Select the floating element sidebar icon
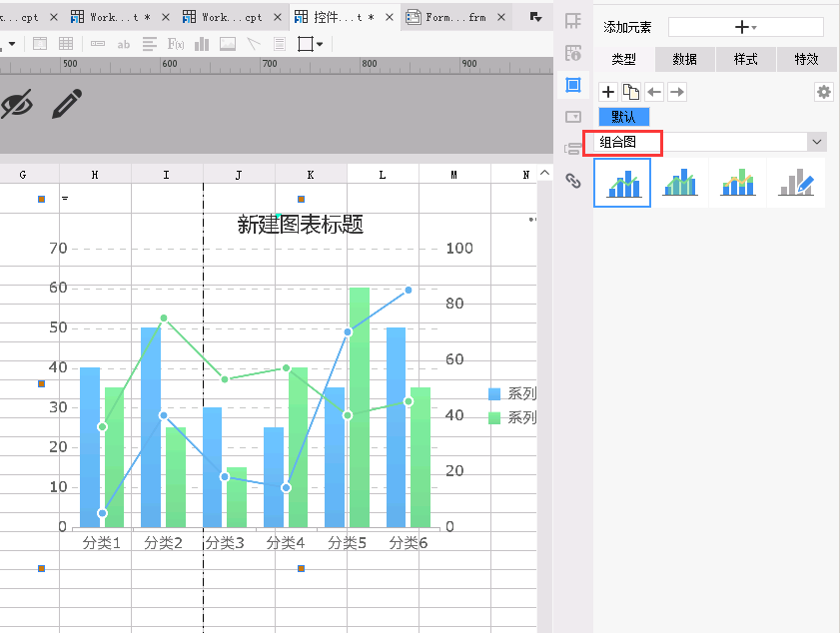840x633 pixels. point(573,85)
